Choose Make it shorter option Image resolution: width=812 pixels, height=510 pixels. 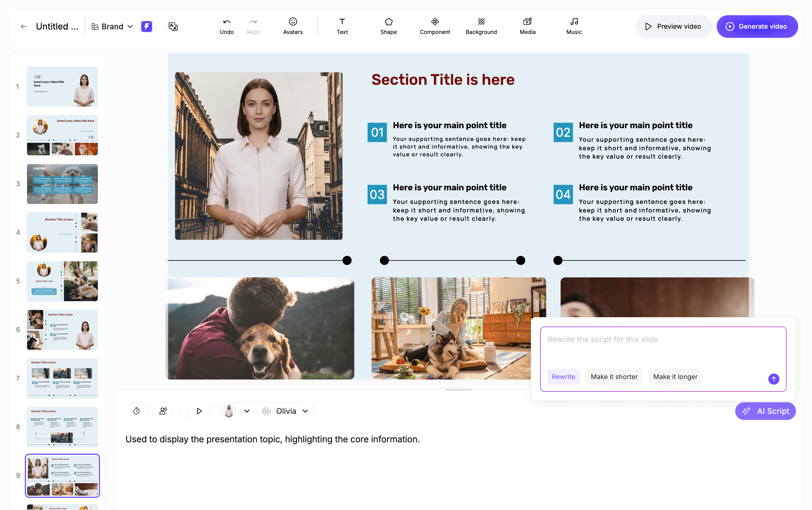(614, 377)
